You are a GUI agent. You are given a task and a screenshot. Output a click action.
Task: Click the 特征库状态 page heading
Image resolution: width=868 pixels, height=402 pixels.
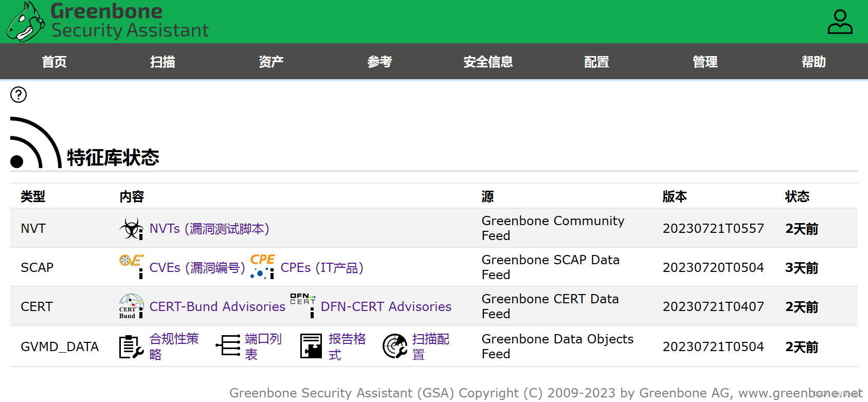point(113,157)
